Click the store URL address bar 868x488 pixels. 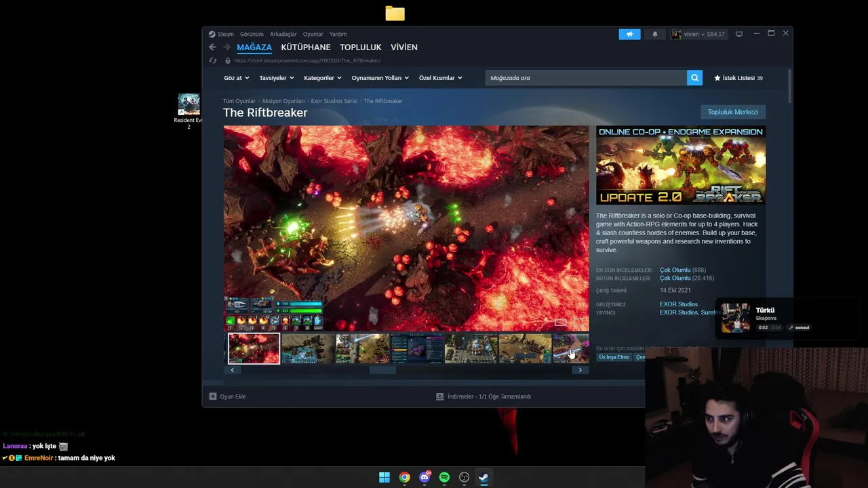[307, 60]
